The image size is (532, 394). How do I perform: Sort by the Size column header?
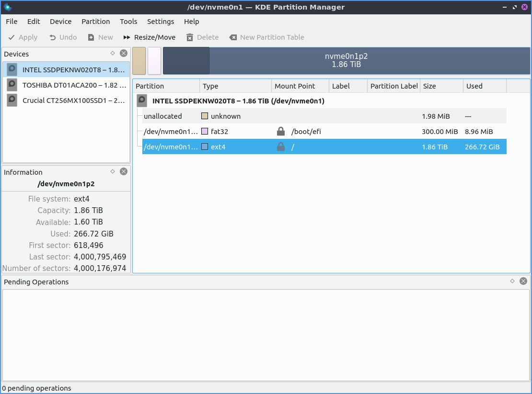coord(441,86)
